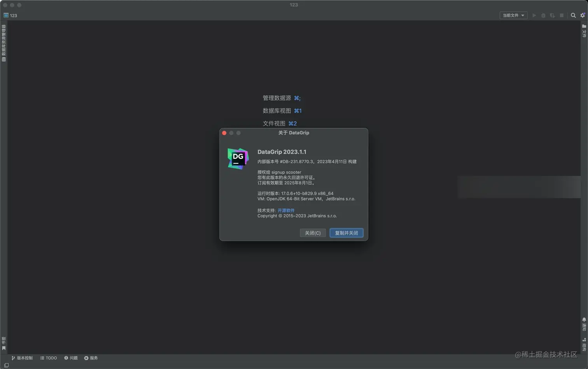Open the 数据库资源管理器 tool window tab

point(3,43)
